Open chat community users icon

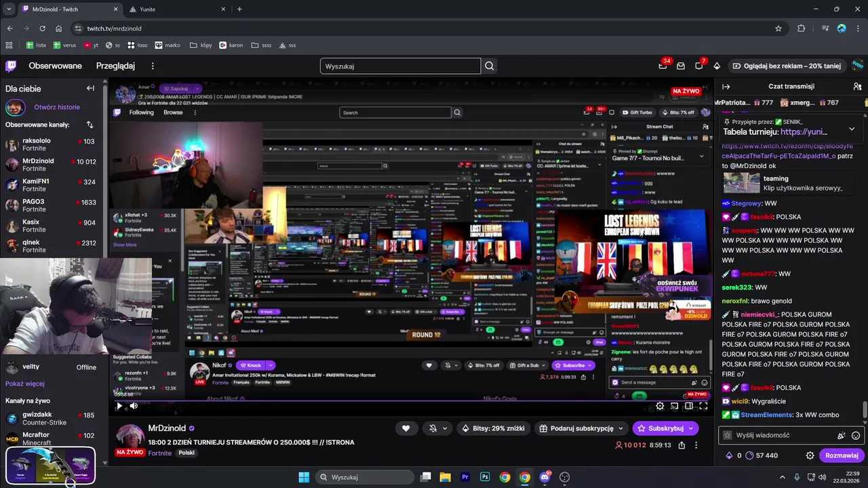coord(857,87)
